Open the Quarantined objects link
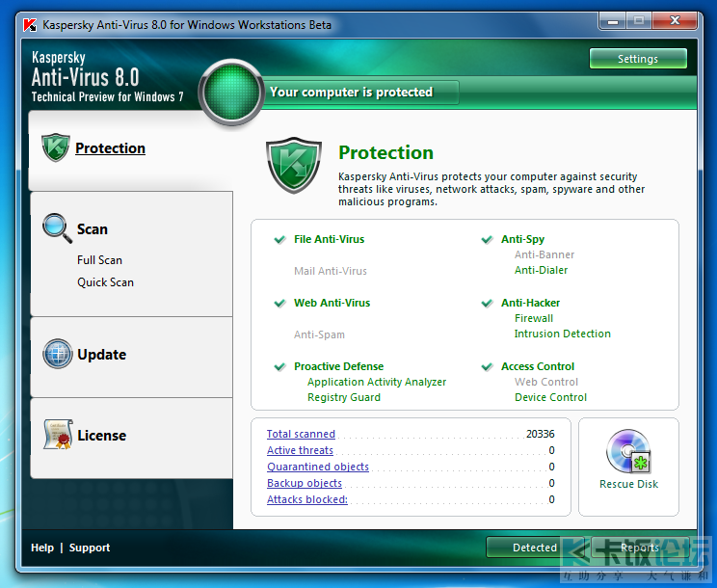This screenshot has height=588, width=717. click(x=318, y=467)
